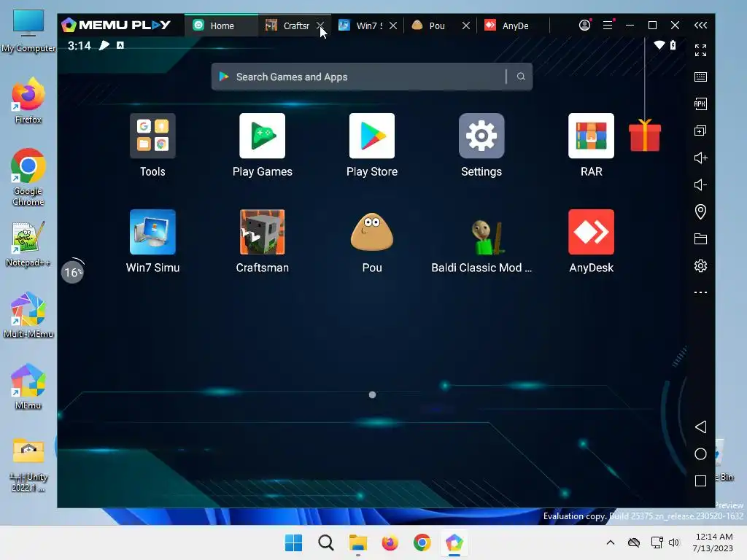The height and width of the screenshot is (560, 747).
Task: Close the Pou tab
Action: pyautogui.click(x=466, y=26)
